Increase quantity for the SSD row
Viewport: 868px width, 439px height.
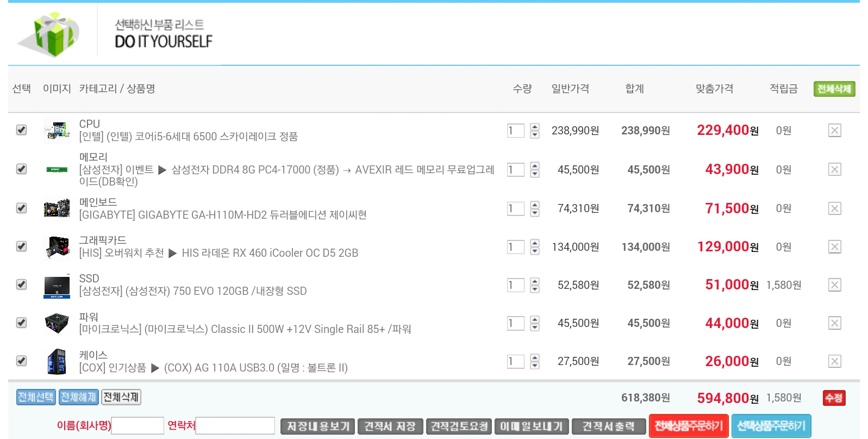[535, 282]
